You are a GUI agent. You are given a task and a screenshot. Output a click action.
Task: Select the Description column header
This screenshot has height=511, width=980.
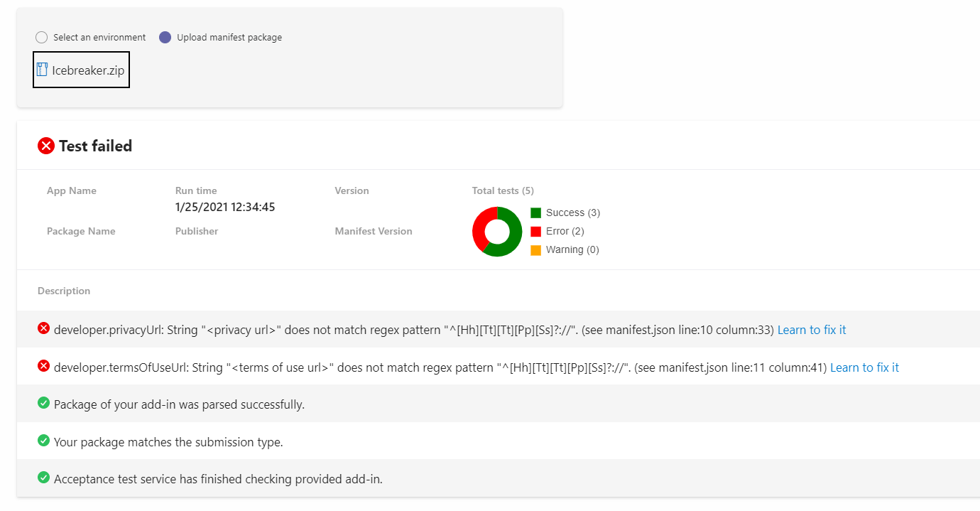tap(64, 291)
